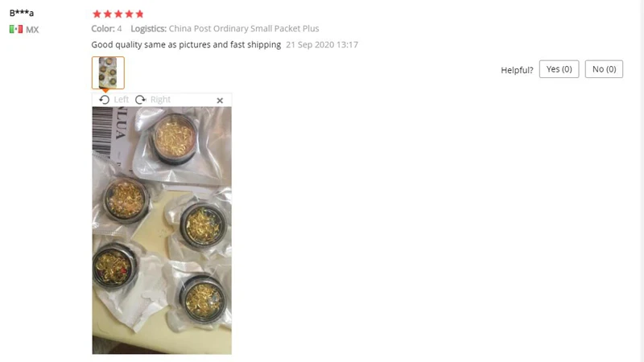The image size is (644, 362).
Task: Click the rotate right arrow icon
Action: click(x=140, y=100)
